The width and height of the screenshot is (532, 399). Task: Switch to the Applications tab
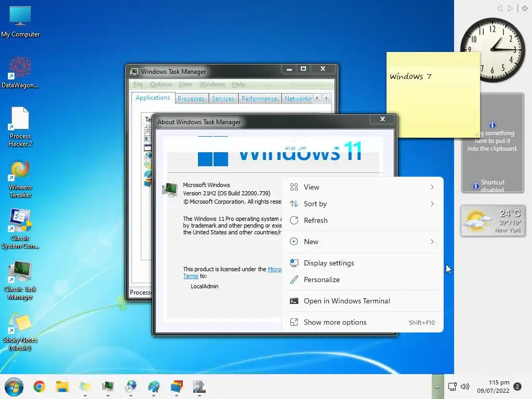pyautogui.click(x=153, y=98)
